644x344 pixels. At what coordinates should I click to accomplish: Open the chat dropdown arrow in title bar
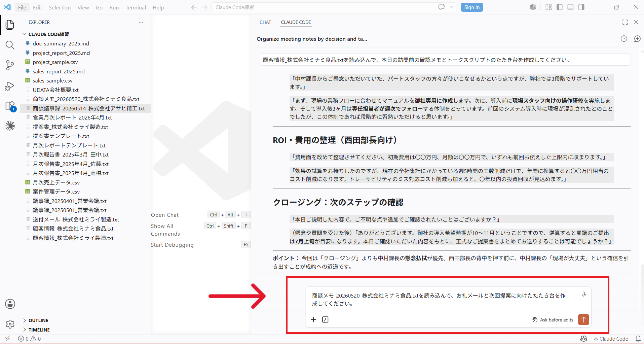click(x=452, y=7)
